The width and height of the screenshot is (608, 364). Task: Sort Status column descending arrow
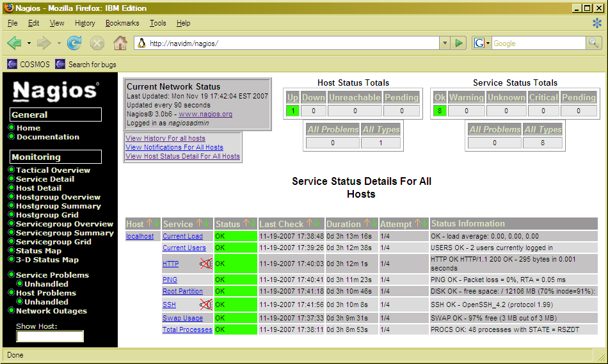click(x=253, y=223)
